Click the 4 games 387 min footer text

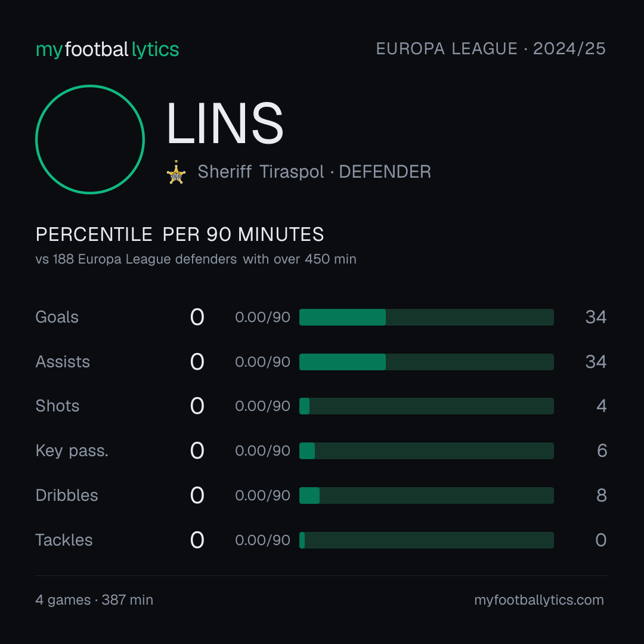click(x=94, y=600)
